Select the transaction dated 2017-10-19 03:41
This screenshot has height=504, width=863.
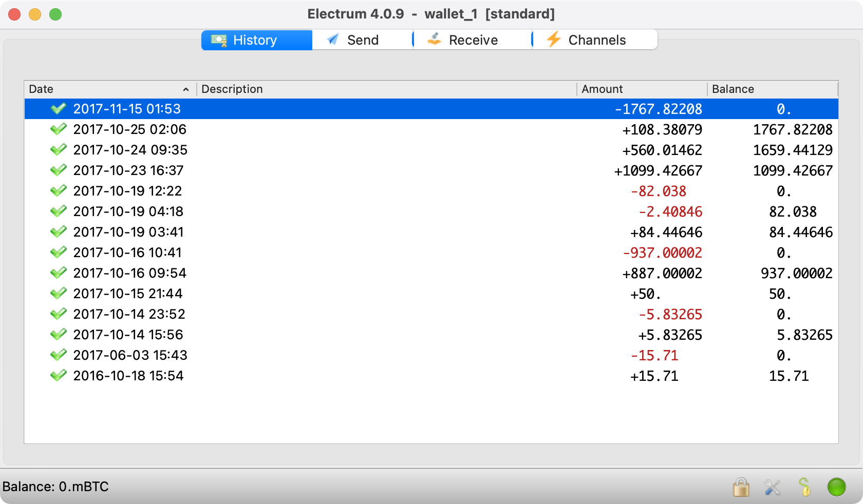pos(431,232)
